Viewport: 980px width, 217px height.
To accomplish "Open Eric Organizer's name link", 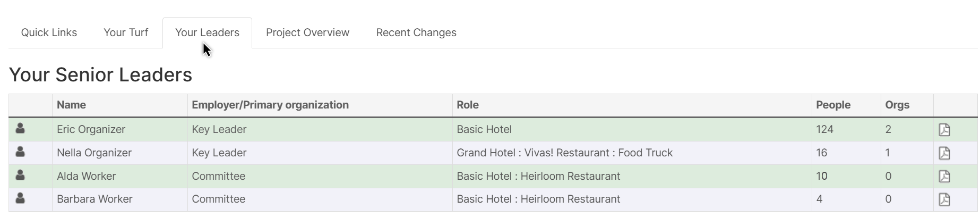I will (91, 129).
